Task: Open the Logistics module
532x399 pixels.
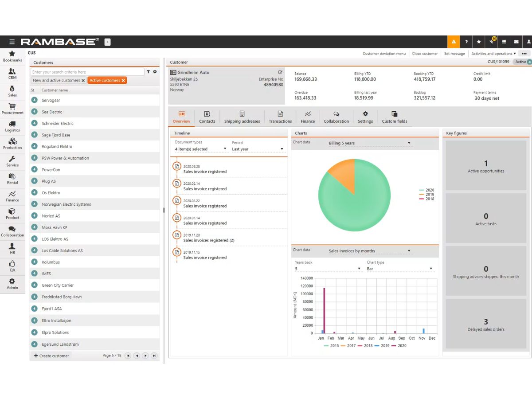Action: tap(12, 126)
